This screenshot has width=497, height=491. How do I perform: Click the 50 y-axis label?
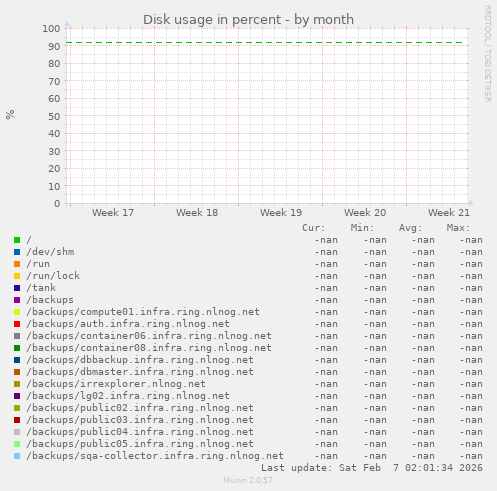click(54, 116)
